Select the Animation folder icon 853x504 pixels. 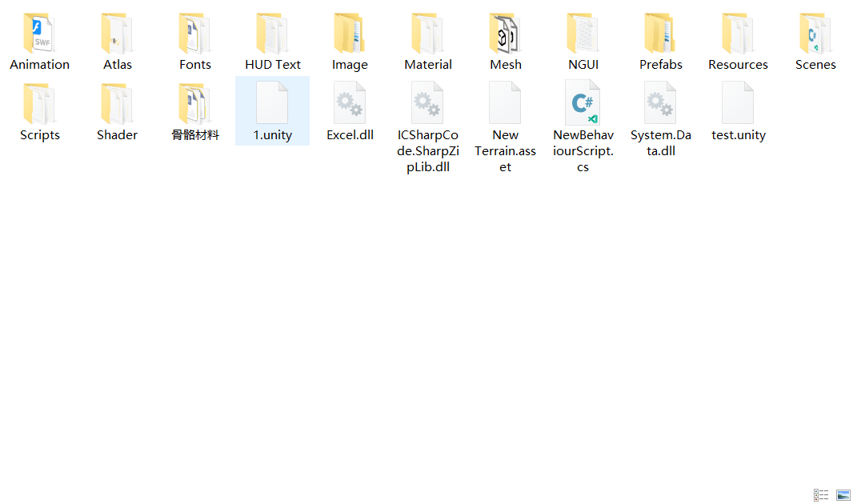pyautogui.click(x=39, y=34)
